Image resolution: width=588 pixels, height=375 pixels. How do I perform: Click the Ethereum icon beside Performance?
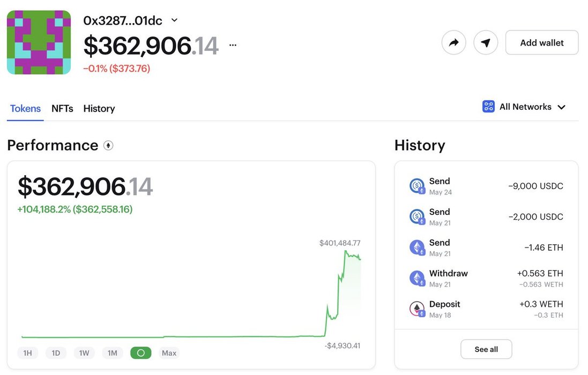tap(108, 145)
